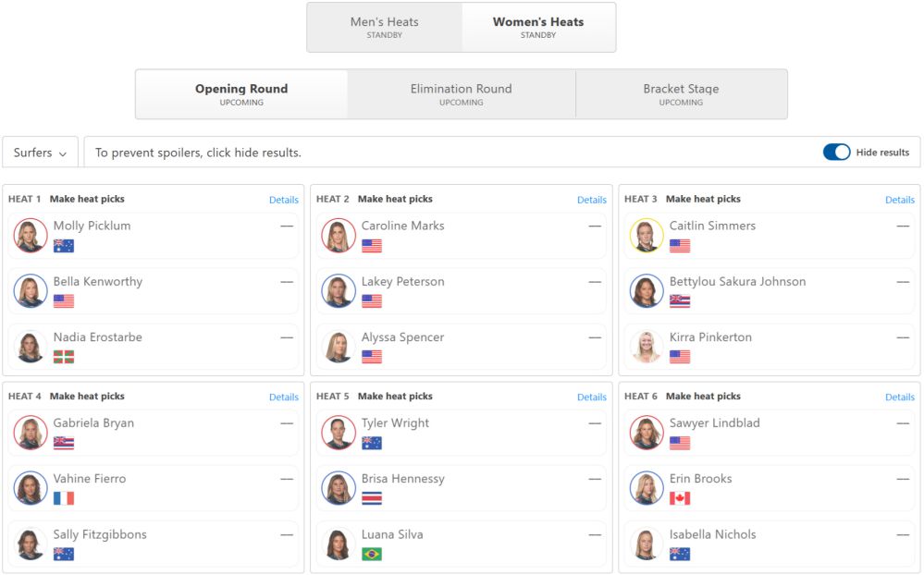The image size is (924, 575).
Task: Click the Basque flag under Nadia Erostarbe
Action: pyautogui.click(x=64, y=357)
